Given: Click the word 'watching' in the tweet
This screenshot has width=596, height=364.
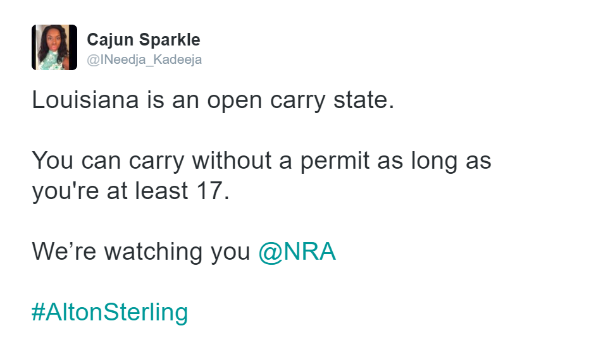Looking at the screenshot, I should coord(153,252).
